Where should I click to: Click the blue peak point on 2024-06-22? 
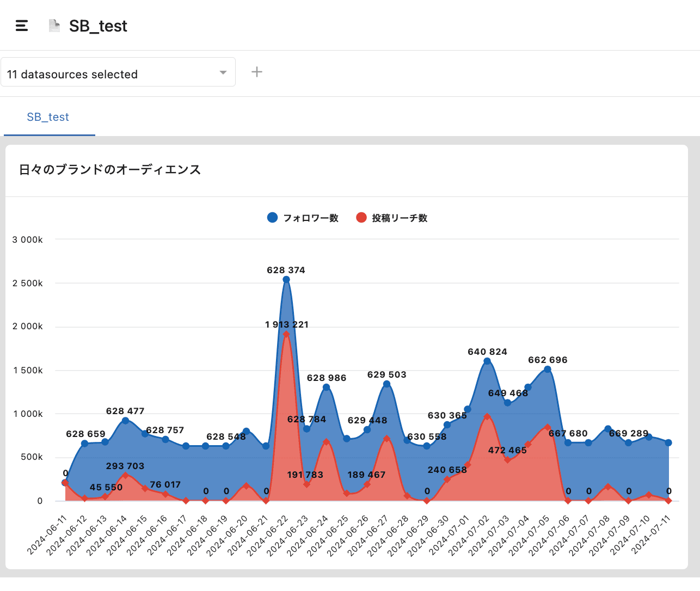(286, 280)
